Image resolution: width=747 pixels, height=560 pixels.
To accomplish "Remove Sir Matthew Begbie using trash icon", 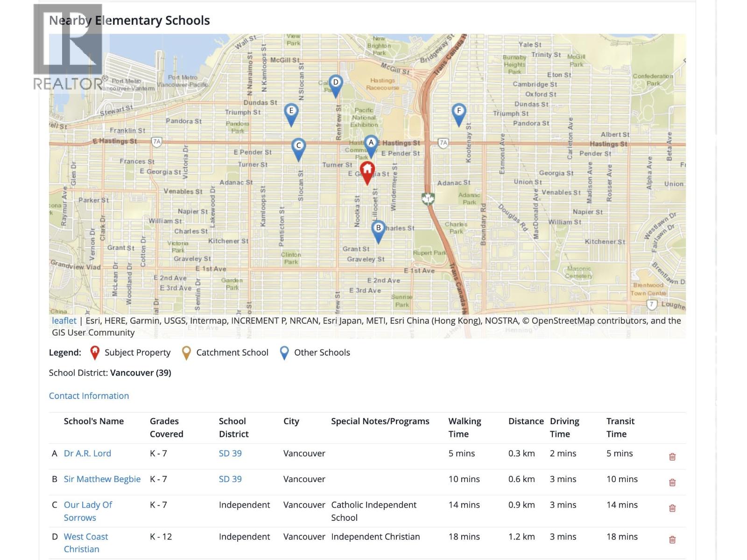I will pyautogui.click(x=672, y=482).
